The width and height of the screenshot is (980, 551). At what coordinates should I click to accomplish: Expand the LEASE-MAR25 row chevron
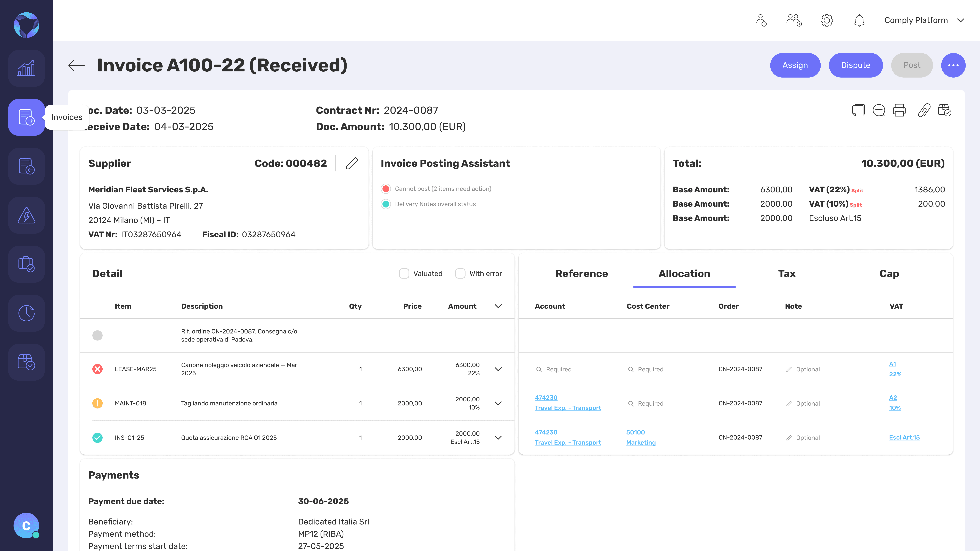[498, 369]
